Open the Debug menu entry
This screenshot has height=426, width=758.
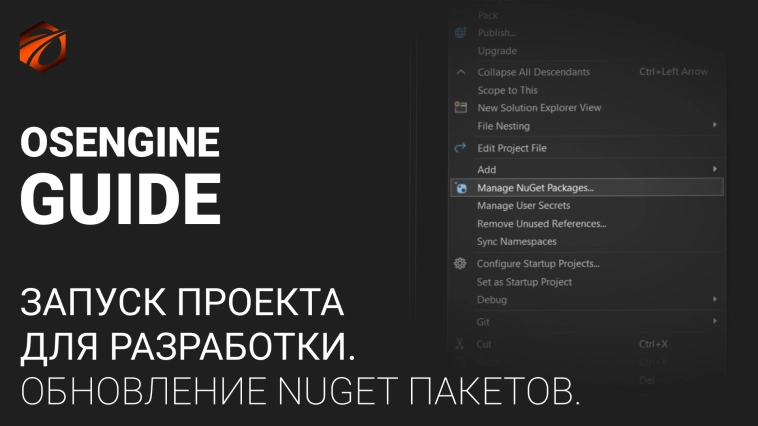pyautogui.click(x=492, y=300)
